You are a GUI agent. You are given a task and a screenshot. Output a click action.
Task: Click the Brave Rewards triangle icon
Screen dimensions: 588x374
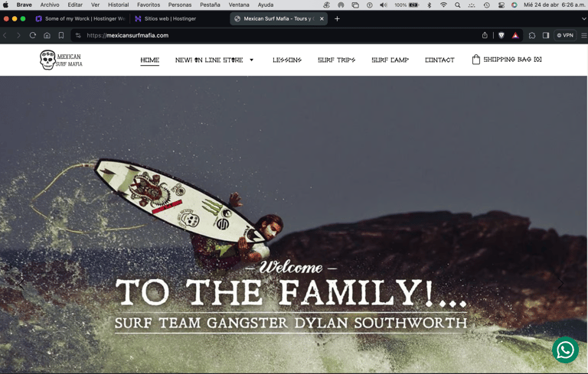[515, 35]
